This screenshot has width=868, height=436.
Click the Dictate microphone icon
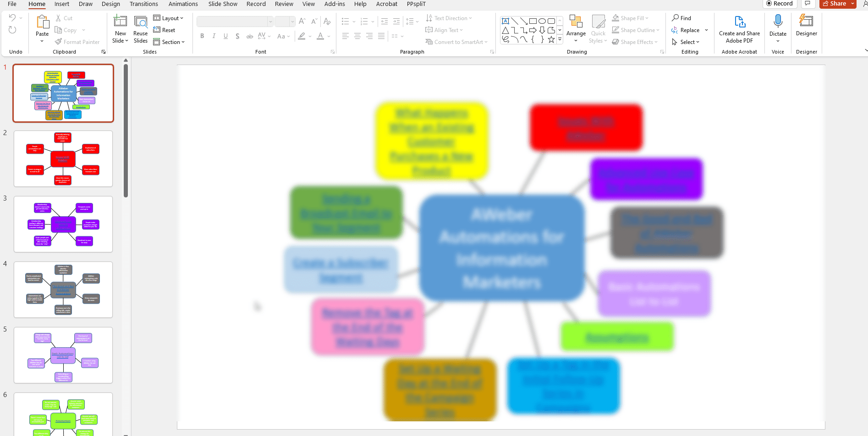[x=778, y=21]
